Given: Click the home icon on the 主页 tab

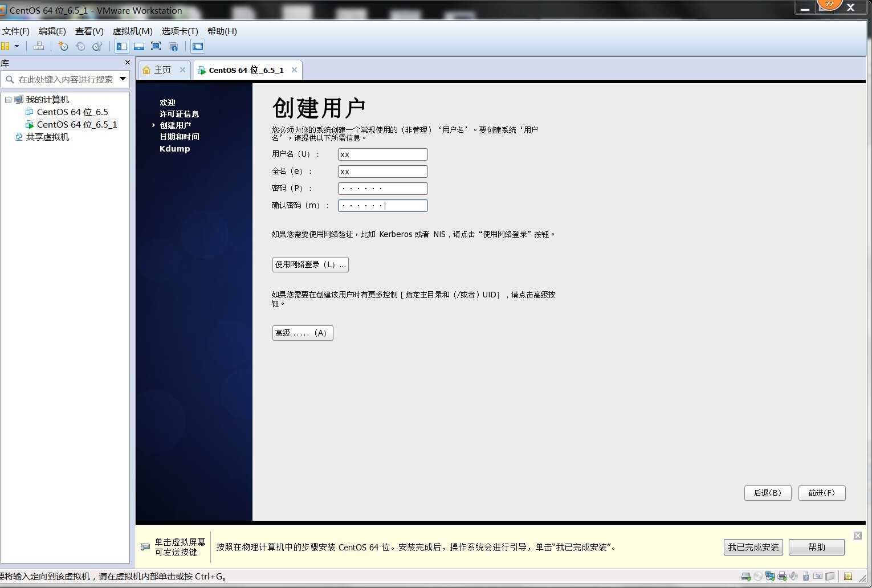Looking at the screenshot, I should [x=146, y=70].
